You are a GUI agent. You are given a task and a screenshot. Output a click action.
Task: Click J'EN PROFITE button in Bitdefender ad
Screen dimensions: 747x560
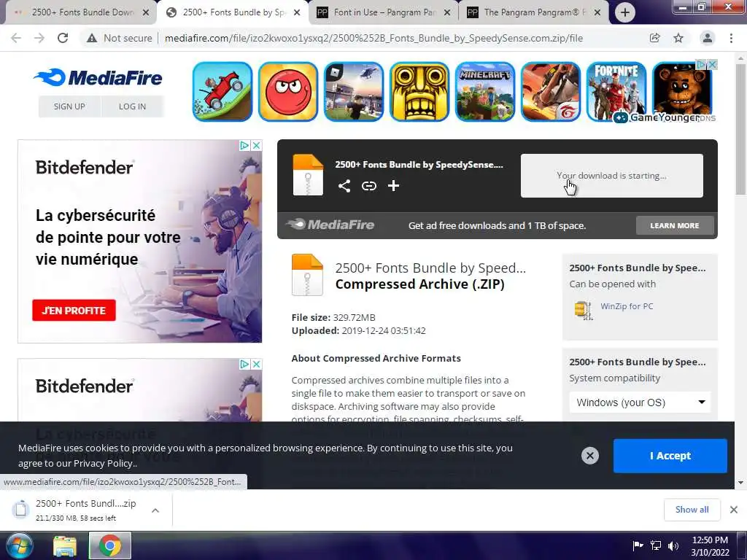pos(74,310)
